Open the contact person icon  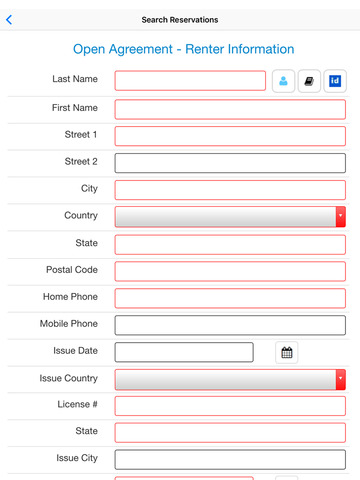(x=283, y=81)
